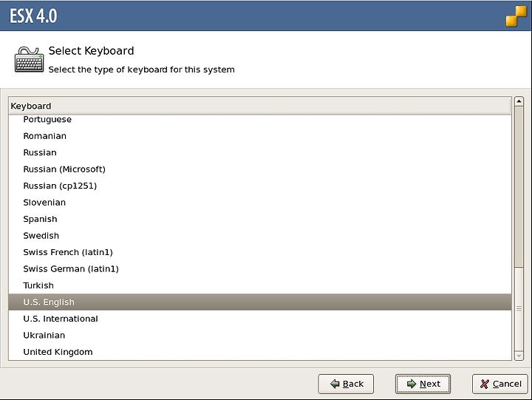Click the Keyboard column header

[259, 106]
